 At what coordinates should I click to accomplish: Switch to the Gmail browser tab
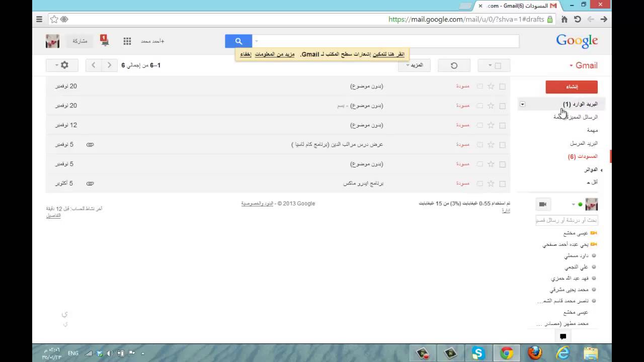(518, 6)
